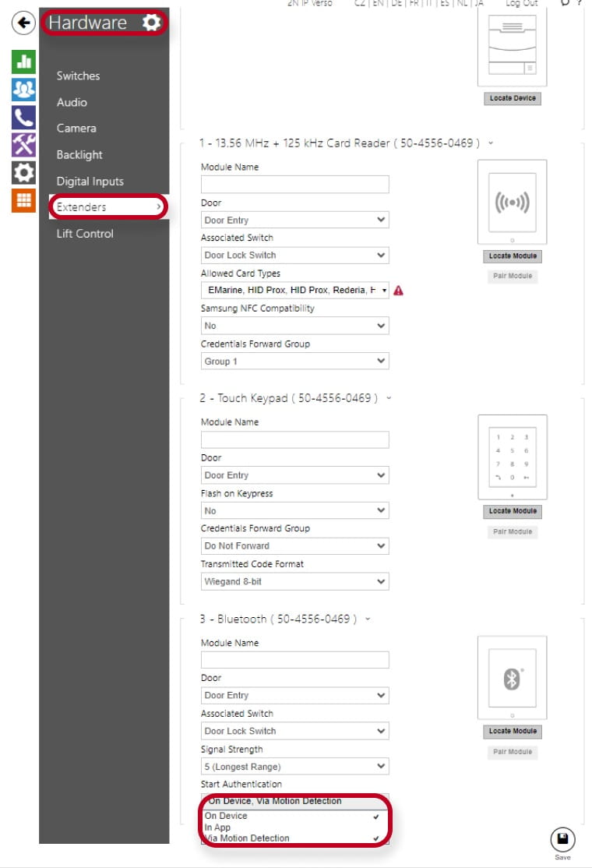
Task: Open the Touch Keypad Door dropdown
Action: pyautogui.click(x=295, y=475)
